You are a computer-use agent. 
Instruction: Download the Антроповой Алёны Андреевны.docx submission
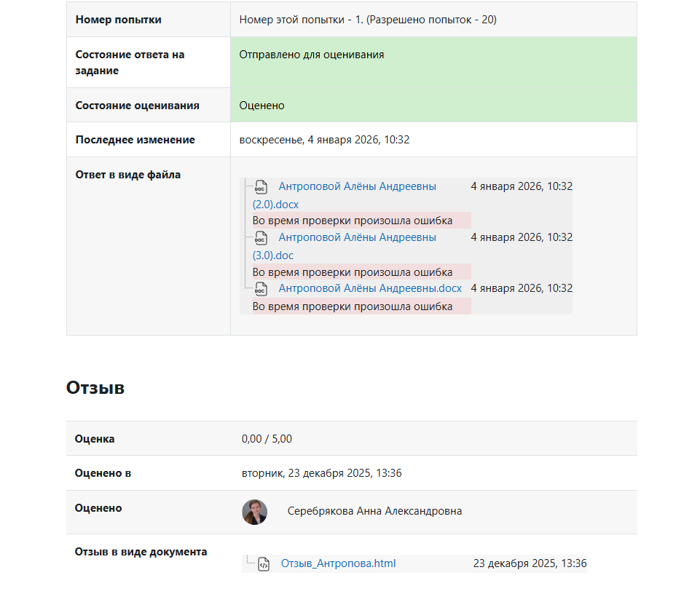pos(370,288)
